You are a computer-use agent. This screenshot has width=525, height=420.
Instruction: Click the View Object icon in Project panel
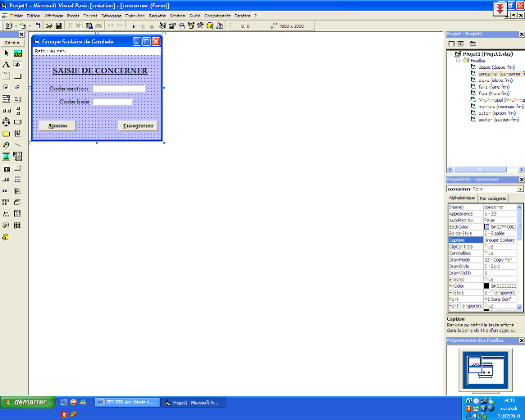[461, 43]
